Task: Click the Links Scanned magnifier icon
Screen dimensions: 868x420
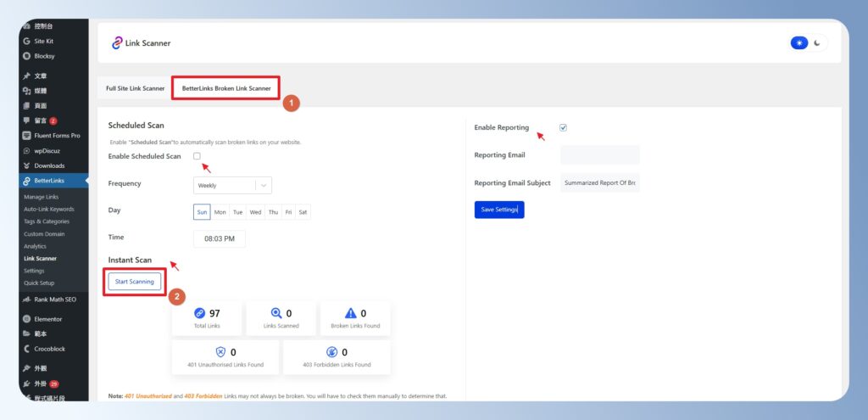Action: 276,313
